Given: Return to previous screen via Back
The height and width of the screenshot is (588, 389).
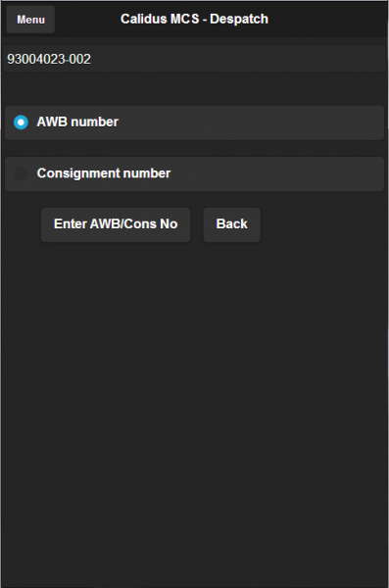Looking at the screenshot, I should tap(231, 224).
